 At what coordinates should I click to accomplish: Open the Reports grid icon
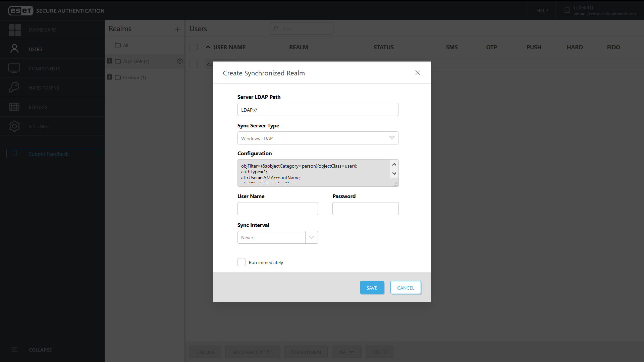pyautogui.click(x=14, y=107)
